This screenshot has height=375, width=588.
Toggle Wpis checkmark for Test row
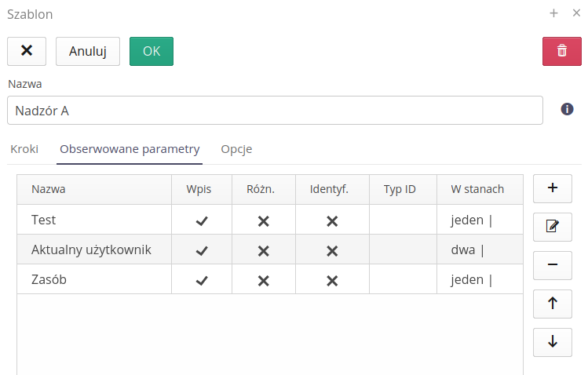click(x=202, y=220)
